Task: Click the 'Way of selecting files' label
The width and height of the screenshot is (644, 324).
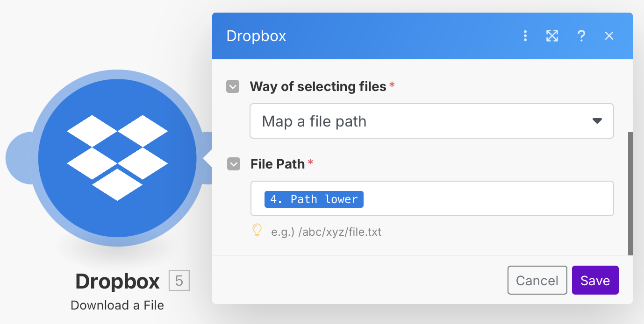Action: (318, 86)
